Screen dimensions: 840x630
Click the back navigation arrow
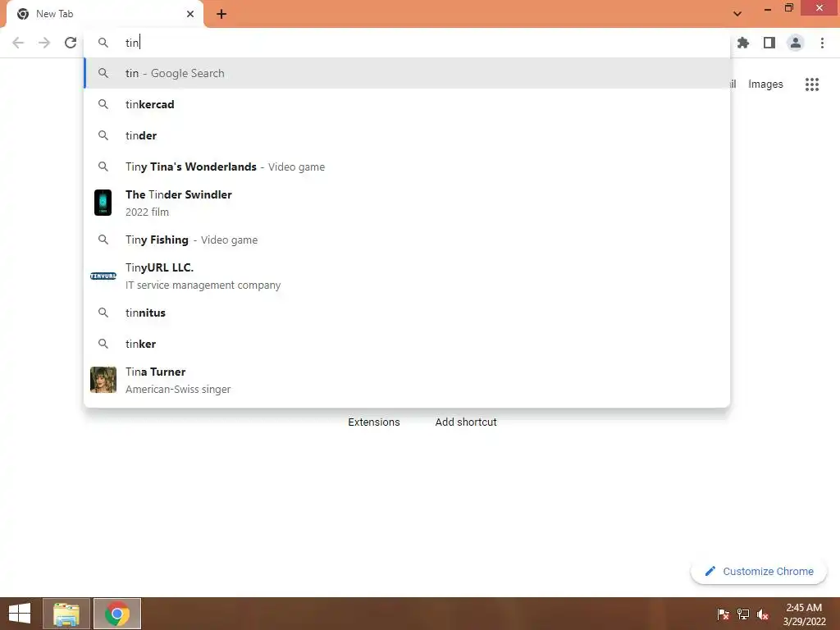[x=18, y=43]
